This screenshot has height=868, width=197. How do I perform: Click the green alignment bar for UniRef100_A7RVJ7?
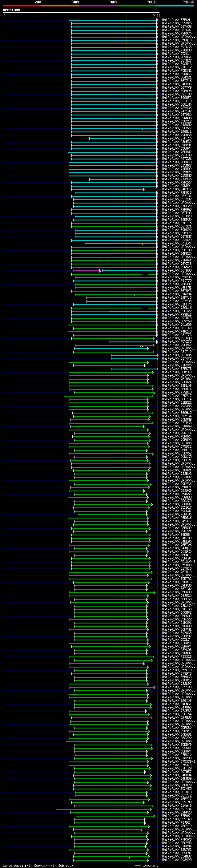point(108,396)
